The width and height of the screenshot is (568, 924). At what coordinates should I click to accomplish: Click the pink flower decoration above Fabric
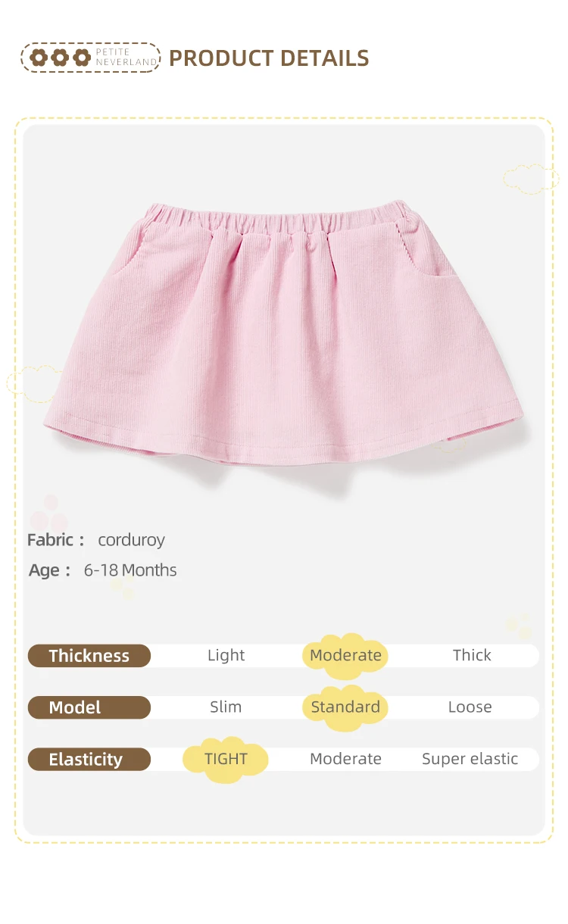point(48,514)
